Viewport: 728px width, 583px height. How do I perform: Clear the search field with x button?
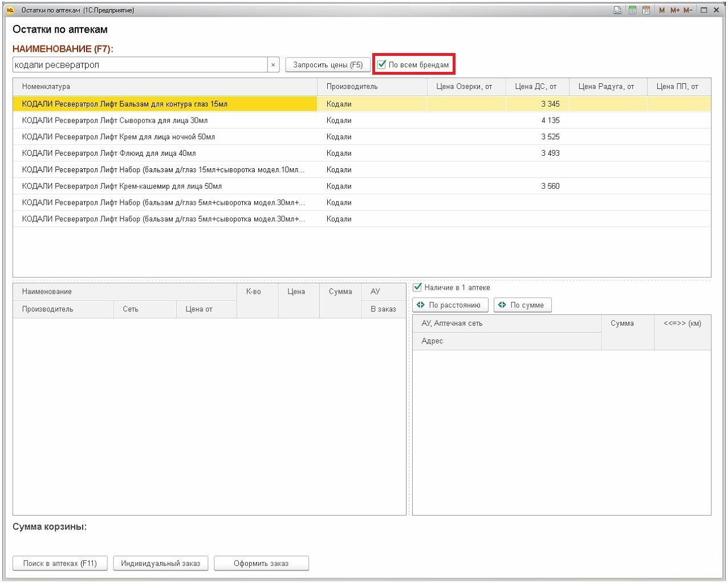pyautogui.click(x=273, y=65)
